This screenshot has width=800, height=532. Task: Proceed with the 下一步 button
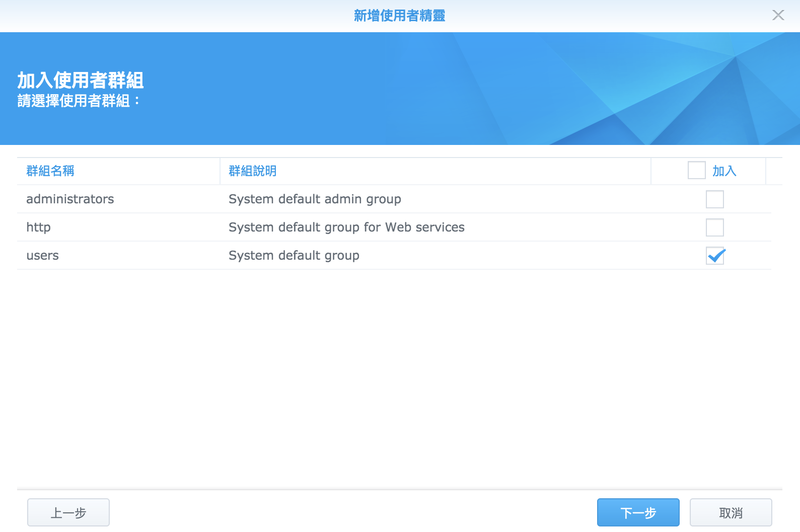pos(638,512)
